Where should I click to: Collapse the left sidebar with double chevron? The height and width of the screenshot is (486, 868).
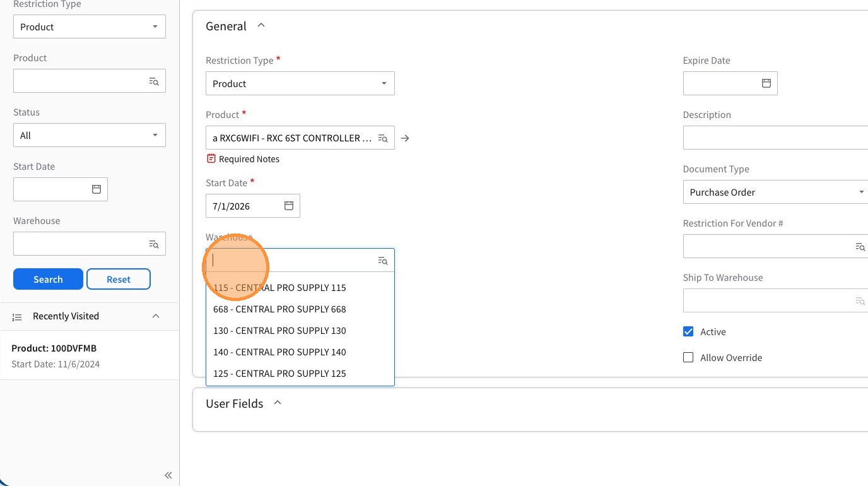(x=168, y=475)
